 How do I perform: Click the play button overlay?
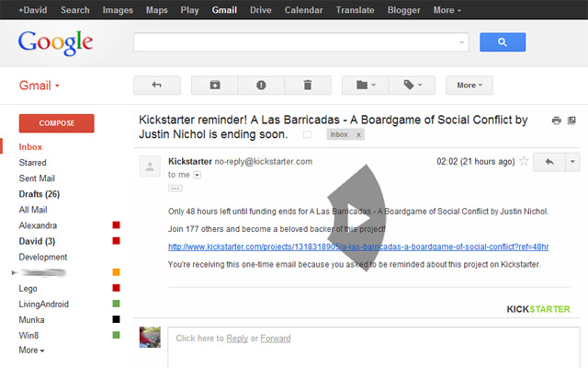(356, 218)
